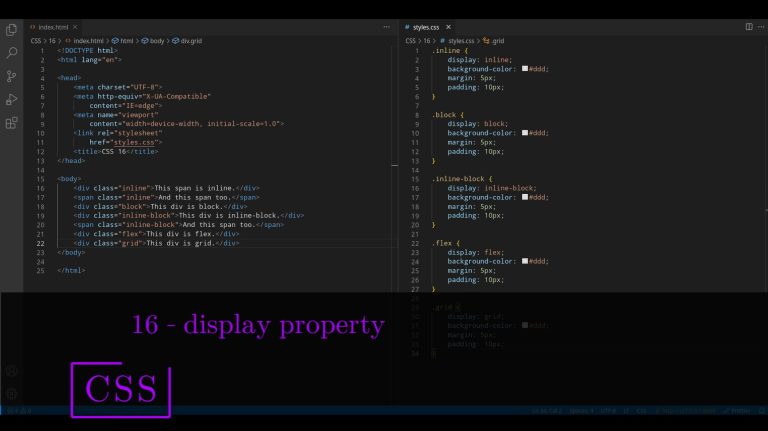The height and width of the screenshot is (431, 768).
Task: Click the #ddd color swatch in .inline rule
Action: [525, 69]
